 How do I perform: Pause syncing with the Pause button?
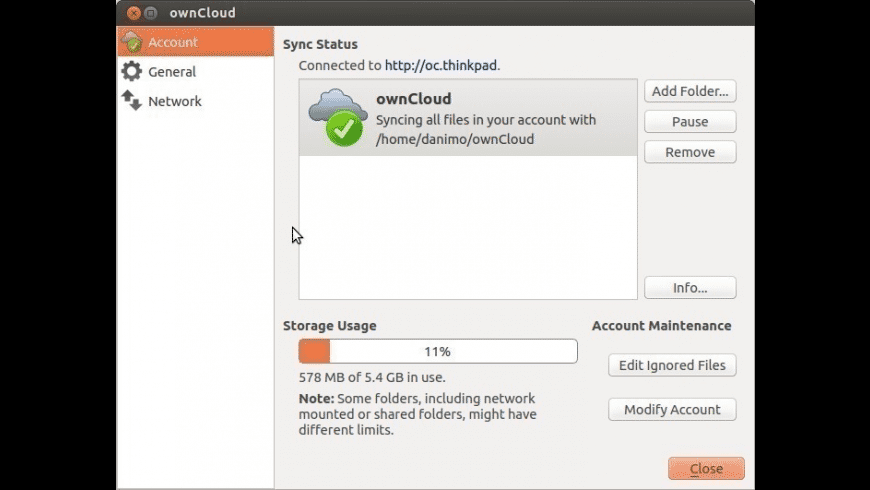point(690,122)
